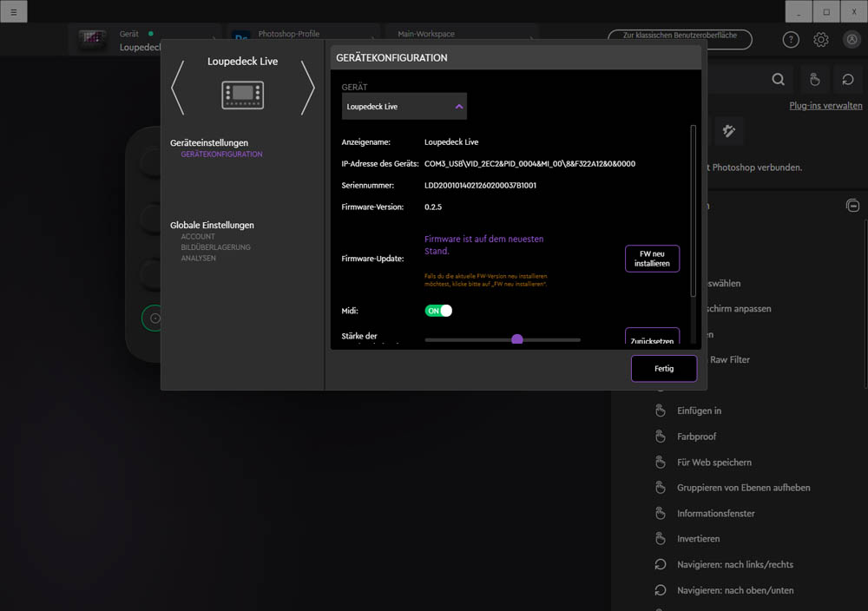Minimize the Loupedeck window
This screenshot has height=611, width=868.
[x=799, y=11]
